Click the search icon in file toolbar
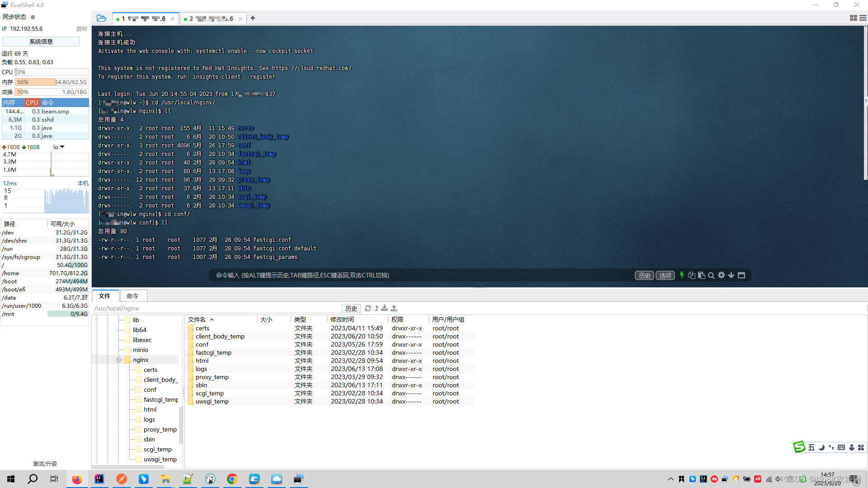The image size is (868, 488). point(711,275)
